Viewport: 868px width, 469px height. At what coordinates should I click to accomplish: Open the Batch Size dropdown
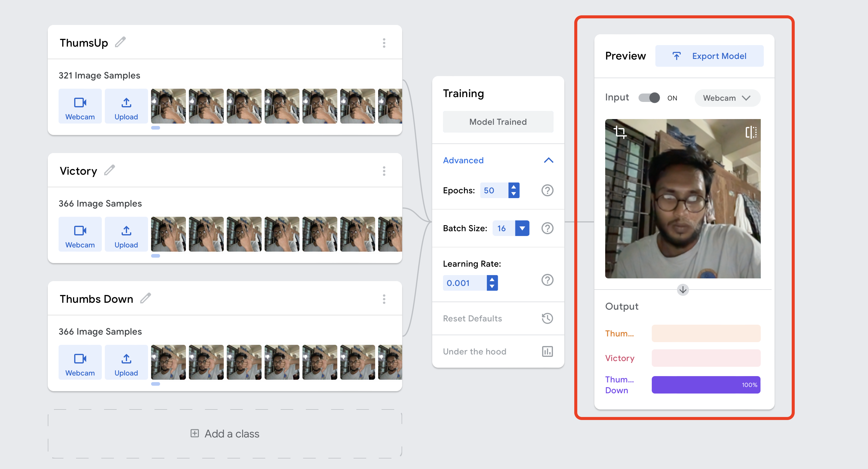(522, 228)
